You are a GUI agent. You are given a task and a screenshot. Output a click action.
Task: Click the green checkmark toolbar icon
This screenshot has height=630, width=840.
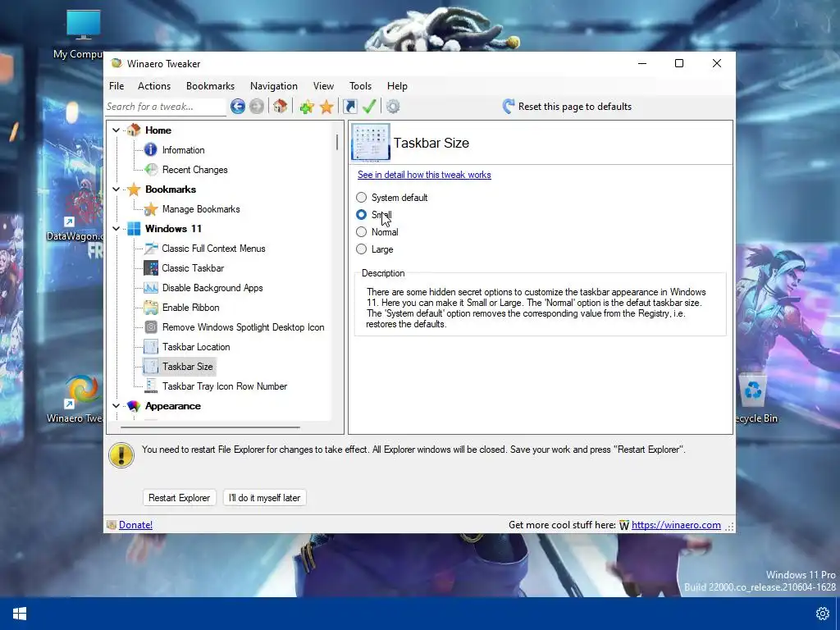pyautogui.click(x=369, y=107)
